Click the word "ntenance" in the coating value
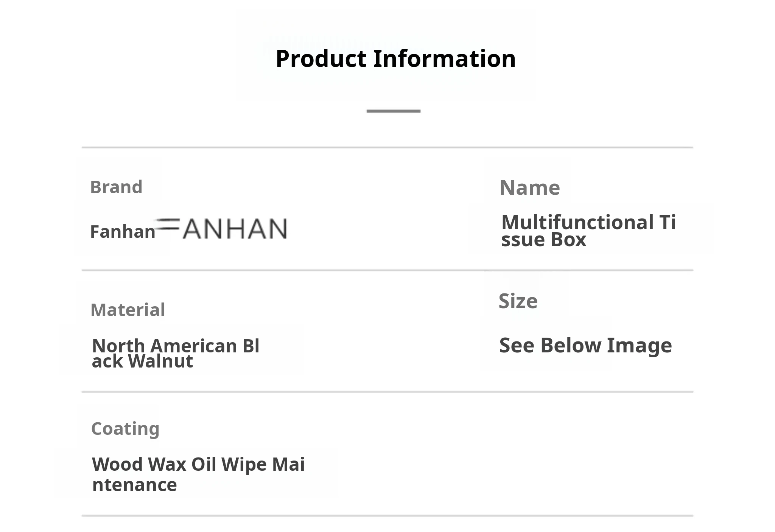Viewport: 775px width, 532px height. click(134, 485)
